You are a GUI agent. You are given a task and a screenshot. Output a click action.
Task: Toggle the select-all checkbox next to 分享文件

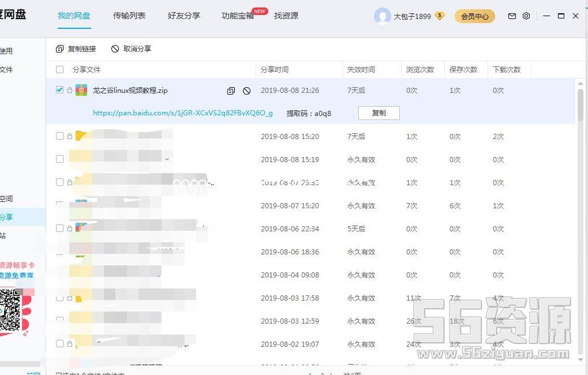pos(60,70)
